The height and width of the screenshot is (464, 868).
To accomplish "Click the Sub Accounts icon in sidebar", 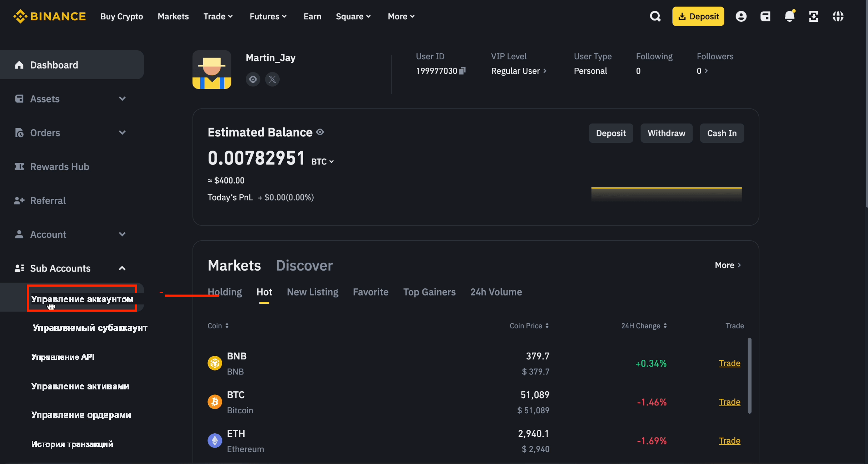I will click(x=19, y=268).
